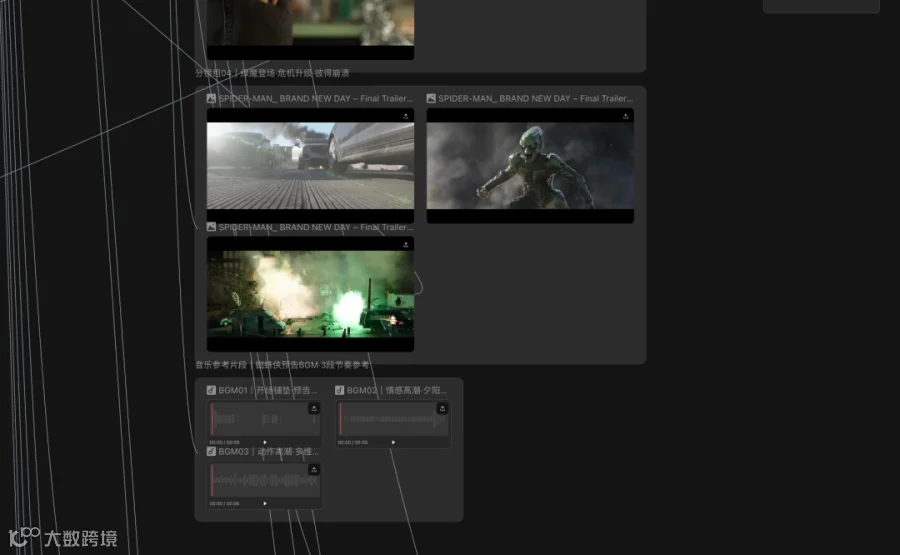Viewport: 900px width, 555px height.
Task: Click the export icon on the green explosion thumbnail
Action: pos(406,244)
